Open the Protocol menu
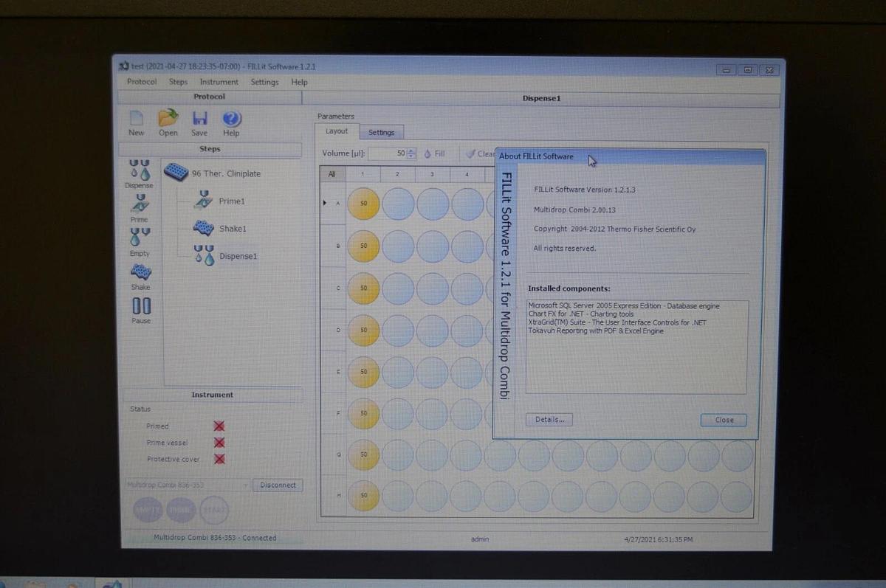 [142, 82]
